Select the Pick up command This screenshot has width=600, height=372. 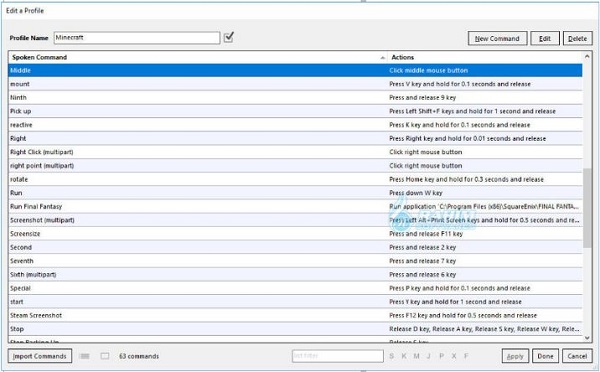[295, 111]
